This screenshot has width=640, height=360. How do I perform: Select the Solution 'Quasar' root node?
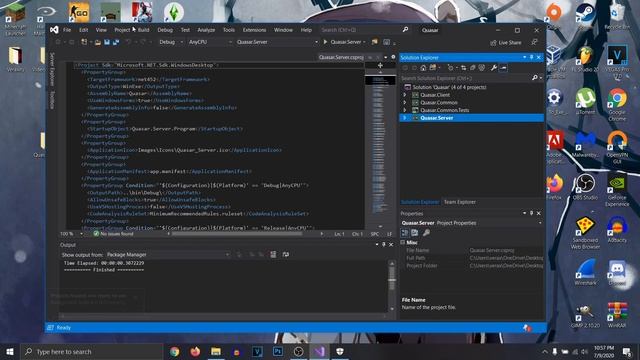coord(449,87)
